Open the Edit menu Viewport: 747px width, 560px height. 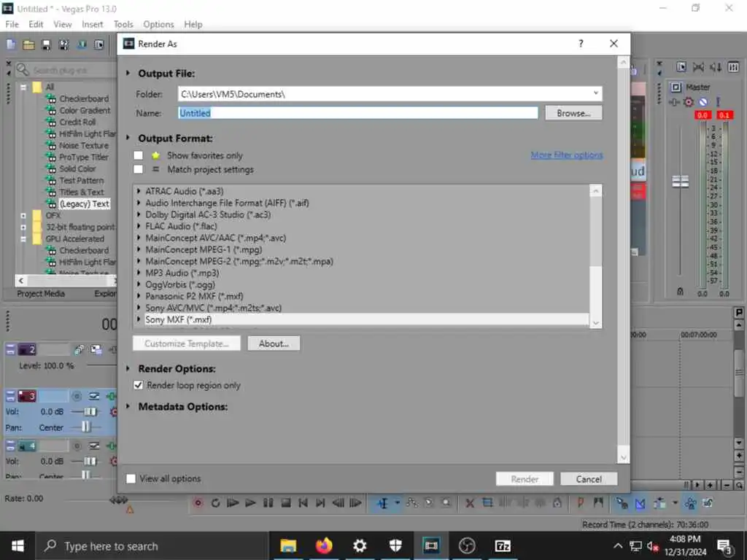(x=36, y=24)
